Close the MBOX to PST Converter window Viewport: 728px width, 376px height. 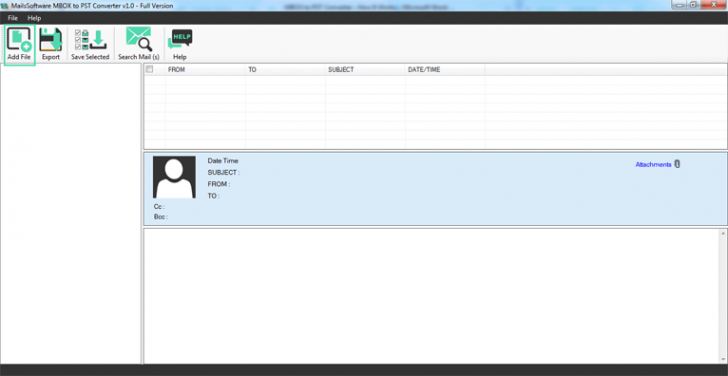[714, 5]
